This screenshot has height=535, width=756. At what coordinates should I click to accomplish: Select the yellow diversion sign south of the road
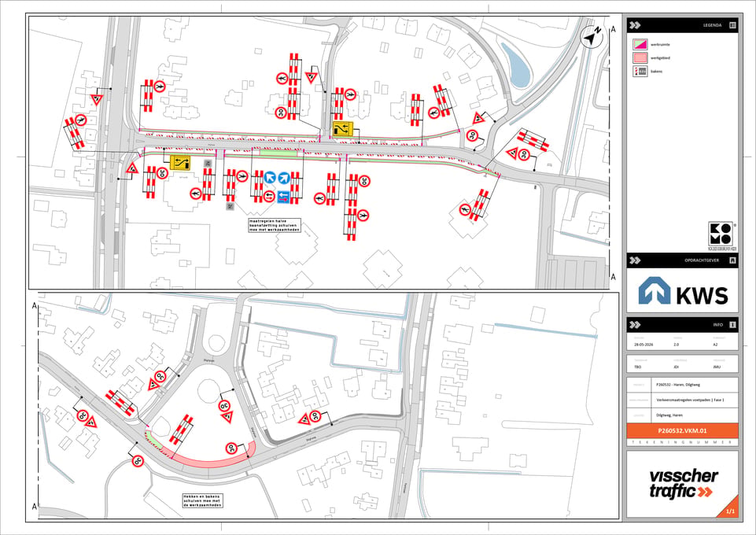tap(180, 163)
